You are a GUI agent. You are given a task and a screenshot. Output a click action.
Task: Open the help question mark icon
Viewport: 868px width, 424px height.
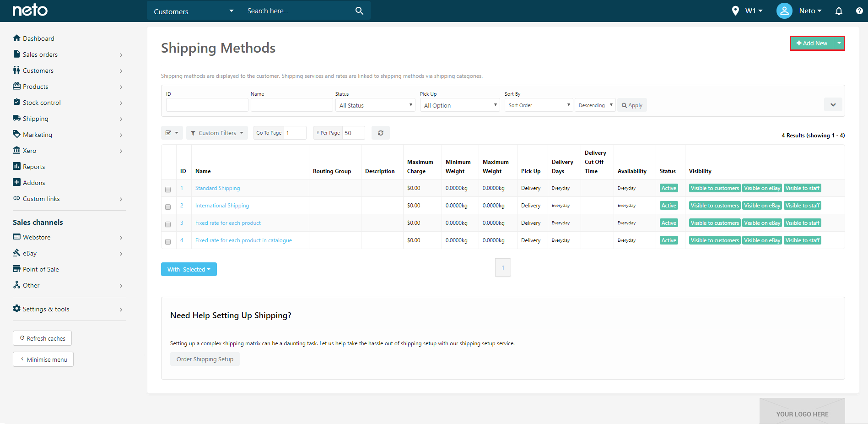tap(859, 11)
